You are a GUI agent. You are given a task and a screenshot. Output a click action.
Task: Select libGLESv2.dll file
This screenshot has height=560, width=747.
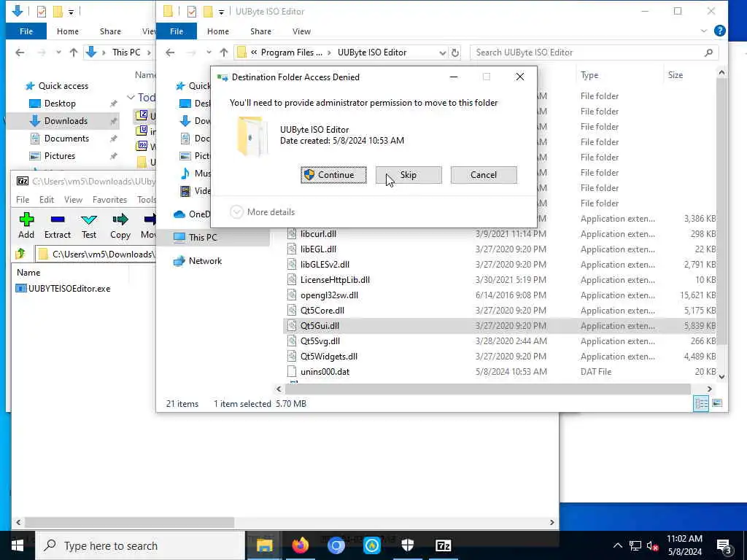tap(325, 264)
